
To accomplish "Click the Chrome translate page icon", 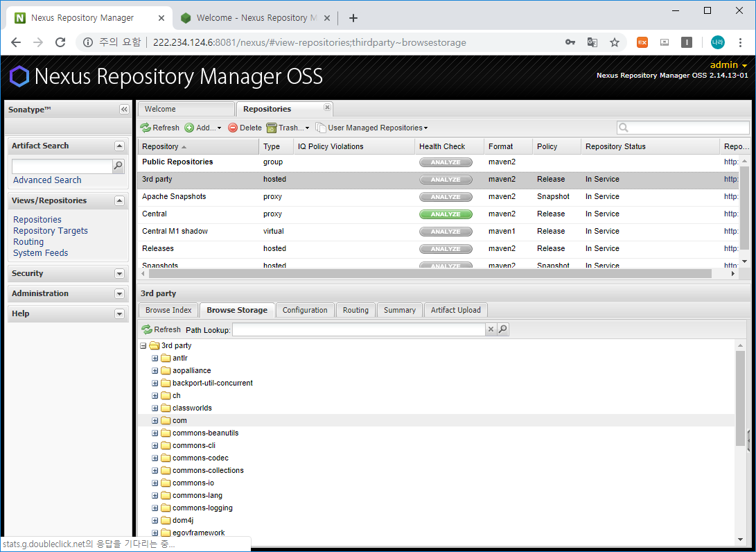I will 592,42.
